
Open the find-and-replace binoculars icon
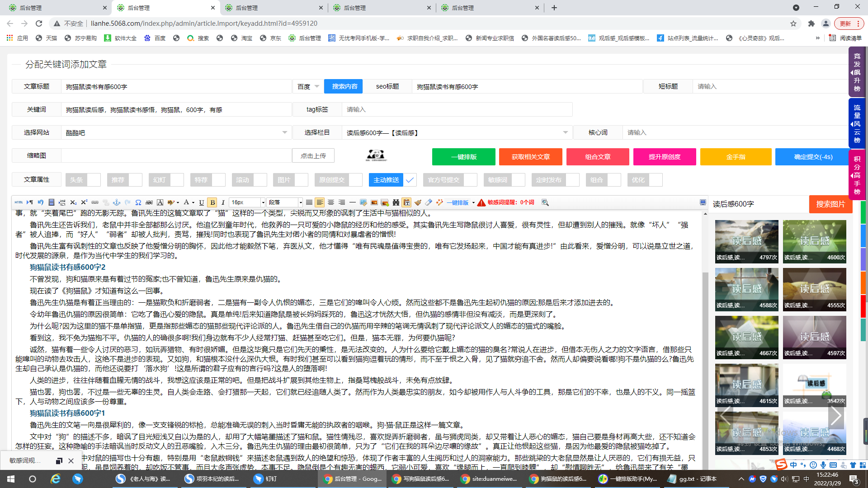pos(395,202)
